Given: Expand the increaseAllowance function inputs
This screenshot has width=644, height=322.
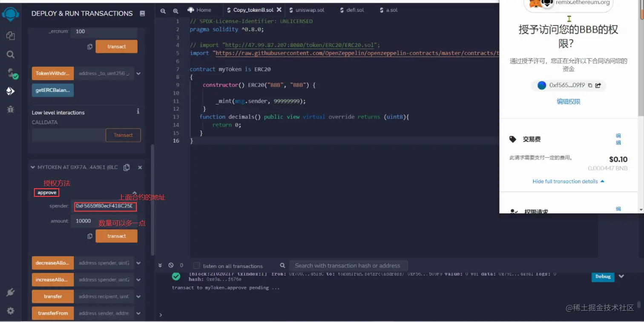Looking at the screenshot, I should point(138,280).
